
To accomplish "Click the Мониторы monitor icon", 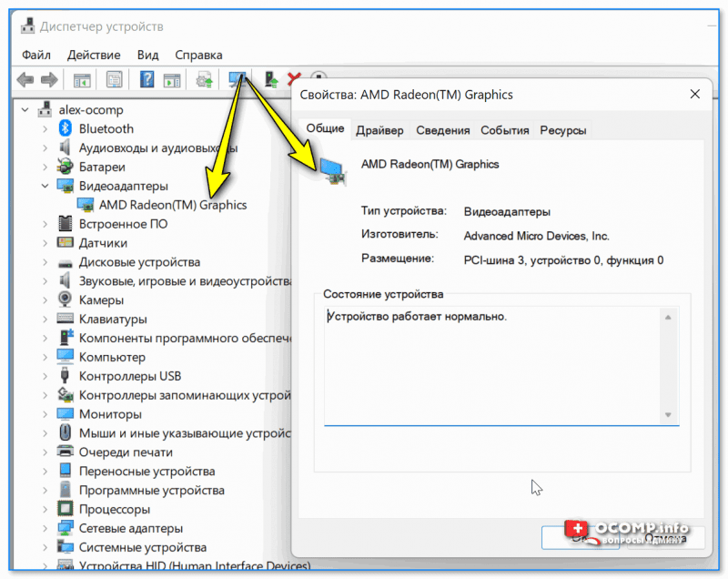I will [x=65, y=413].
